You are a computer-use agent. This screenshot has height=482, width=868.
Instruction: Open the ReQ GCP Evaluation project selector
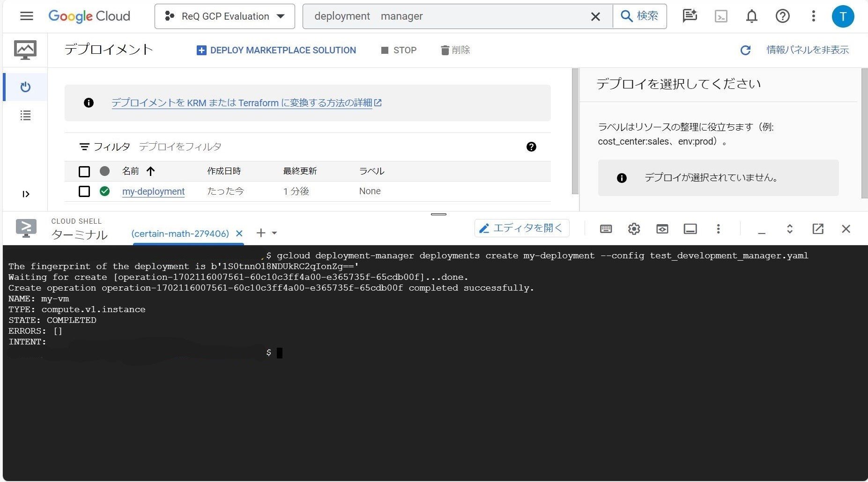pyautogui.click(x=225, y=16)
